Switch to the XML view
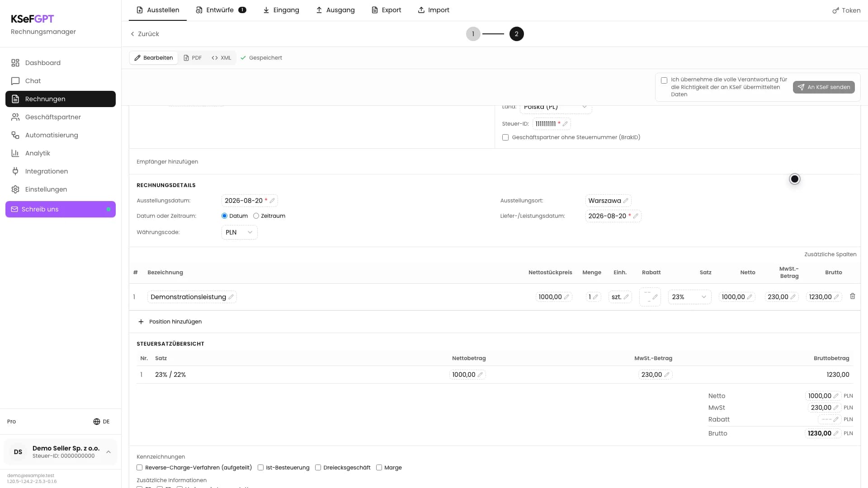 tap(222, 58)
